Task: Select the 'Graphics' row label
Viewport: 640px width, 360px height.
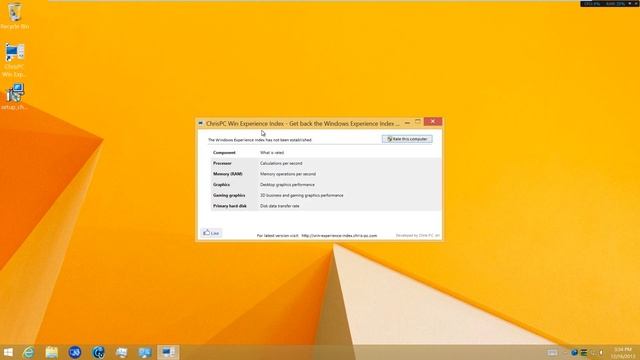Action: [x=221, y=184]
